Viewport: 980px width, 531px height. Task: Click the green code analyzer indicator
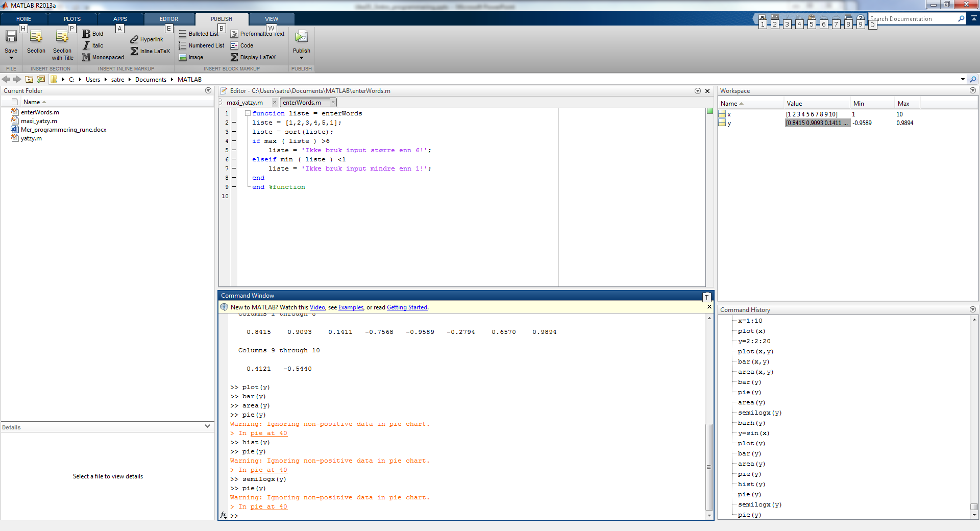pos(709,111)
